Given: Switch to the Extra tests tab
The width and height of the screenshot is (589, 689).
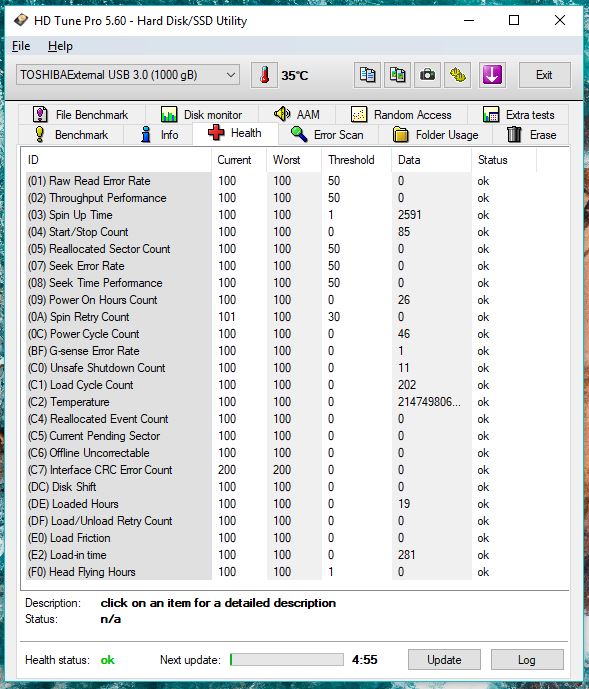Looking at the screenshot, I should [x=518, y=115].
